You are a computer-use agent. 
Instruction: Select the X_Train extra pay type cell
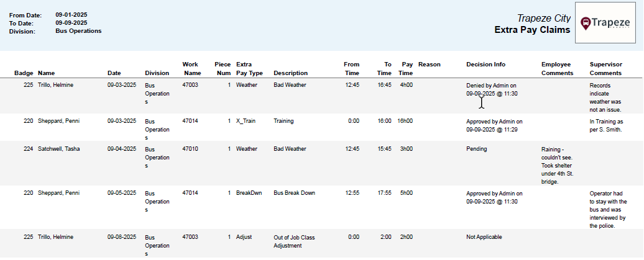[x=246, y=121]
